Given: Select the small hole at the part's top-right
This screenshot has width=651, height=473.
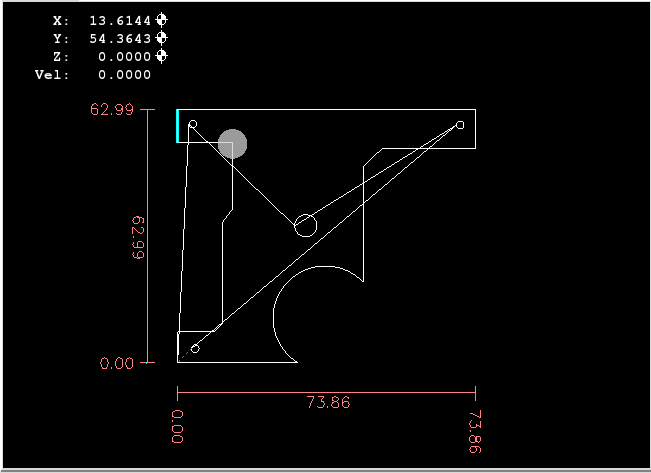Looking at the screenshot, I should point(460,125).
